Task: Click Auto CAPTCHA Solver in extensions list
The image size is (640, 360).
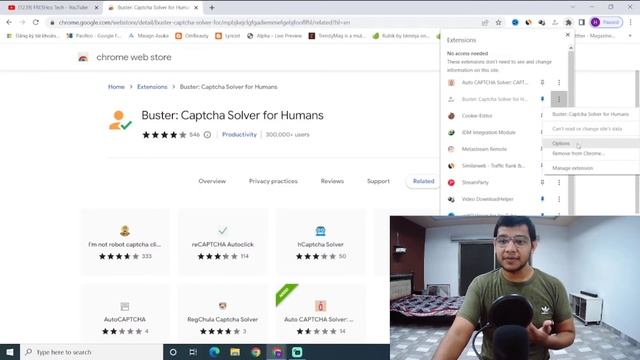Action: coord(488,82)
